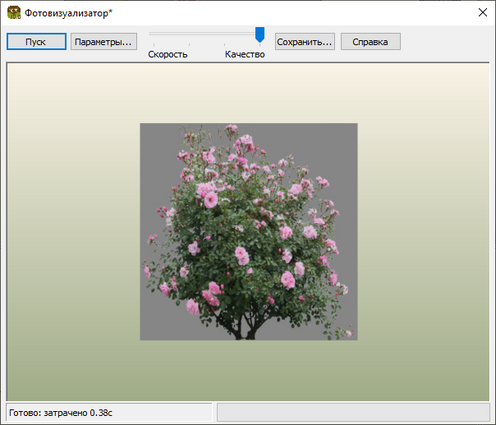This screenshot has height=425, width=496.
Task: Click the blue quality slider thumb
Action: pos(260,35)
